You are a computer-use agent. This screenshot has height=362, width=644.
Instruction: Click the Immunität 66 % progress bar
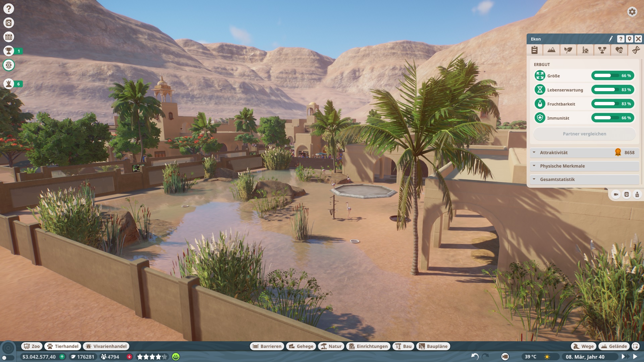pyautogui.click(x=612, y=118)
